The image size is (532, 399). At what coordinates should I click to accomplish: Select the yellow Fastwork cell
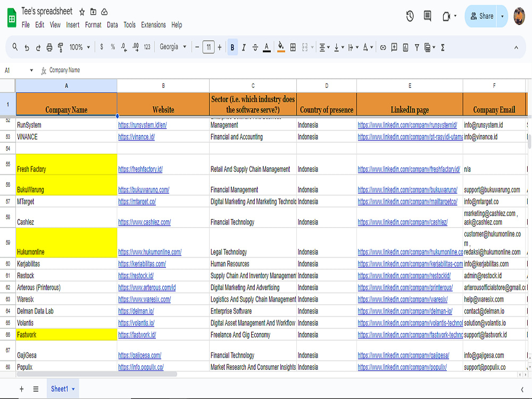click(x=66, y=335)
